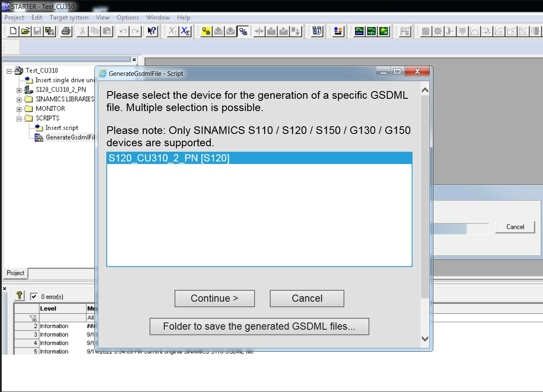The image size is (543, 392).
Task: Open the Window menu
Action: pyautogui.click(x=158, y=17)
